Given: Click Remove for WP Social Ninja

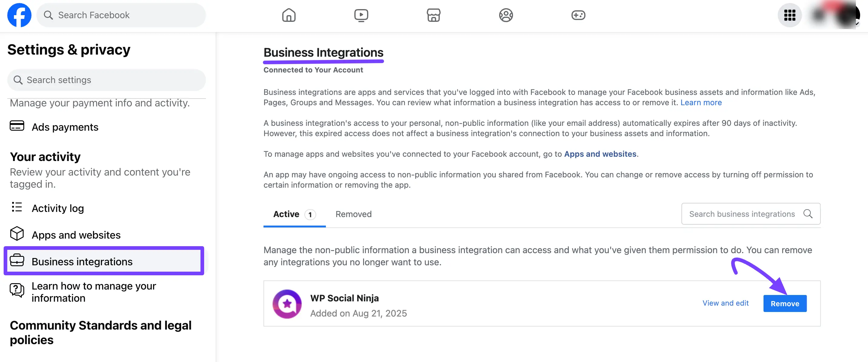Looking at the screenshot, I should [x=785, y=303].
